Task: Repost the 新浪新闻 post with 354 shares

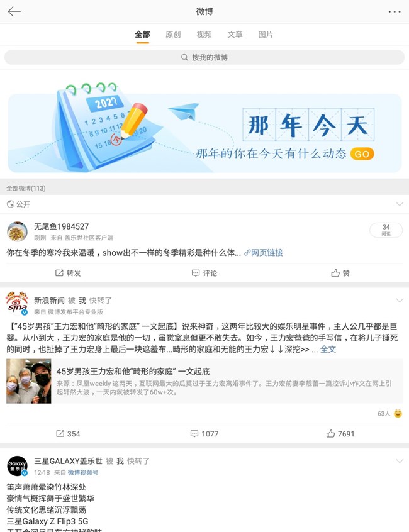Action: (x=68, y=434)
